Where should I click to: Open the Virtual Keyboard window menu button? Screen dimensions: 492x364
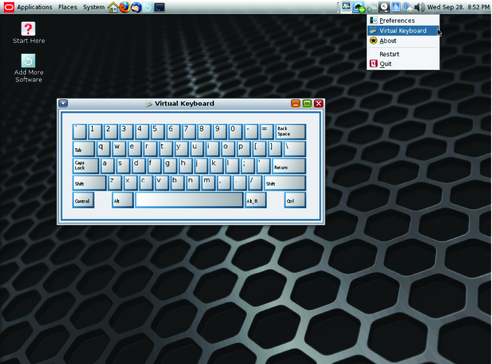click(63, 103)
